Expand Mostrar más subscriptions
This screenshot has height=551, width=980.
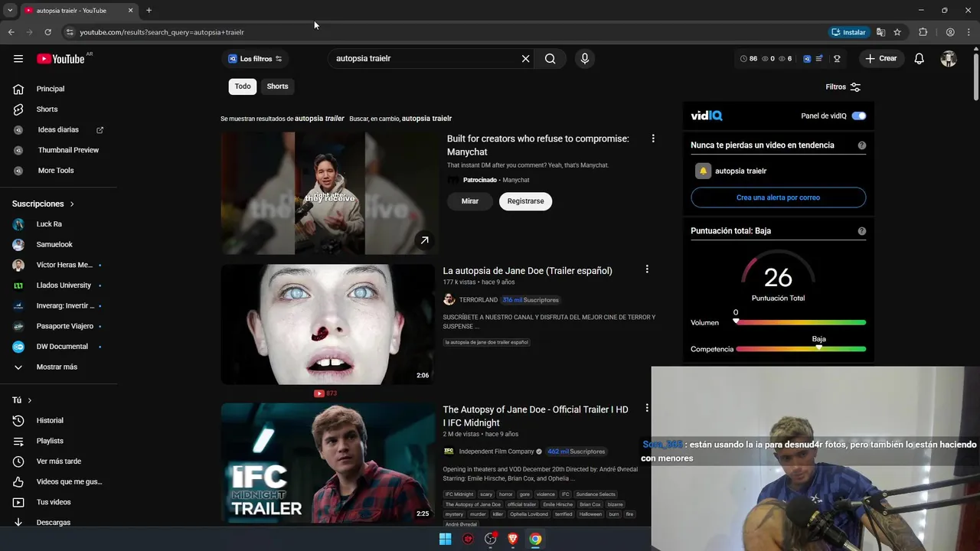tap(58, 367)
